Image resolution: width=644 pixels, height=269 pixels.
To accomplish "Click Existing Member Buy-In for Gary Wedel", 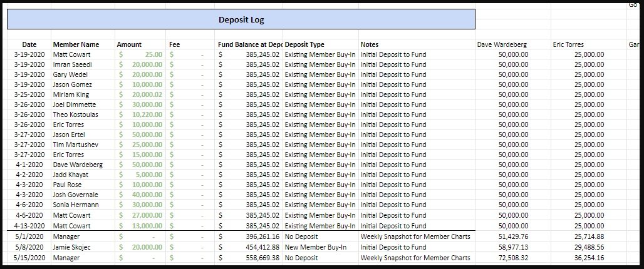I will click(x=321, y=74).
